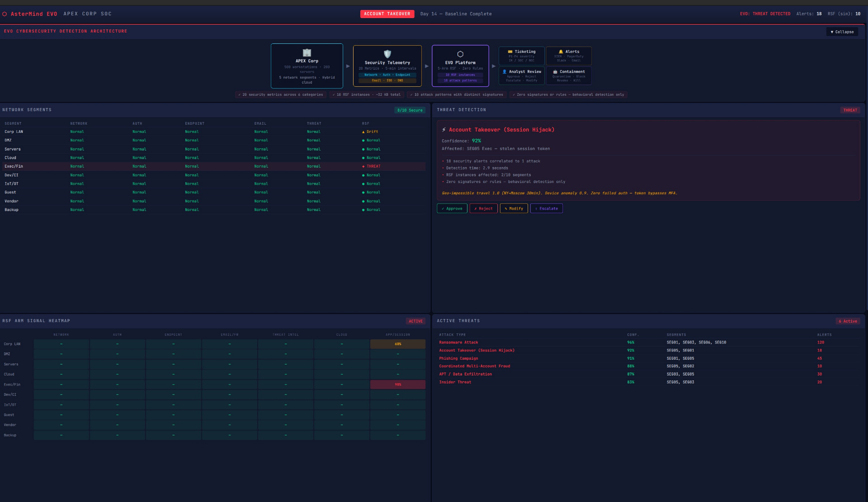The width and height of the screenshot is (868, 502).
Task: Toggle the ACTIVE badge on the heatmap panel
Action: (415, 321)
